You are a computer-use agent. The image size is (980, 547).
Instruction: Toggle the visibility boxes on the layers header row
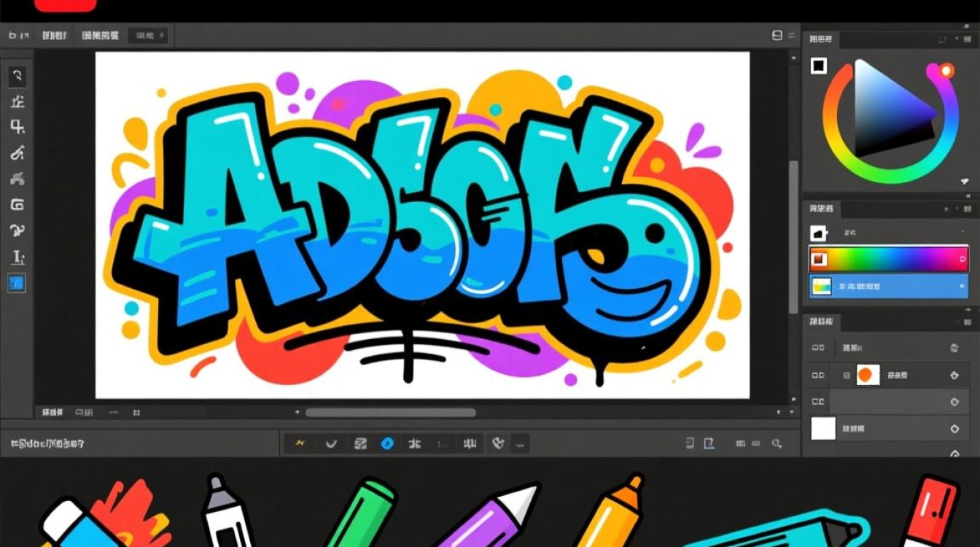coord(818,348)
